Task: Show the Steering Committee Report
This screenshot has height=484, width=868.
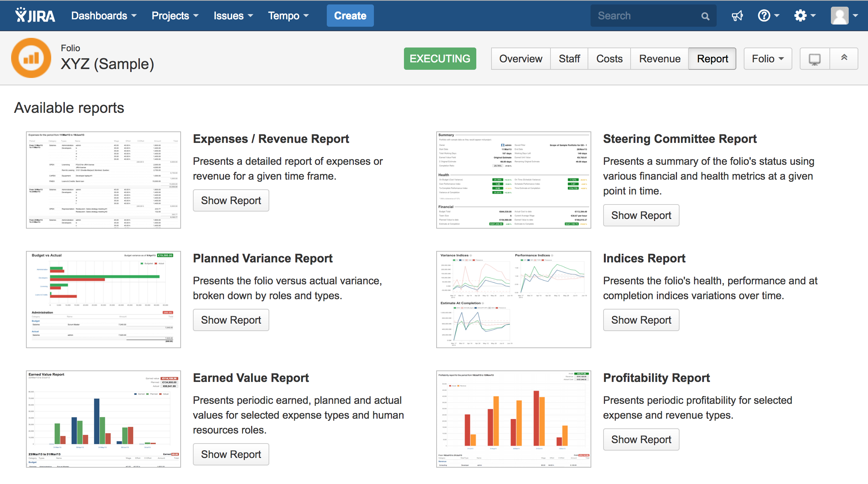Action: [x=641, y=215]
